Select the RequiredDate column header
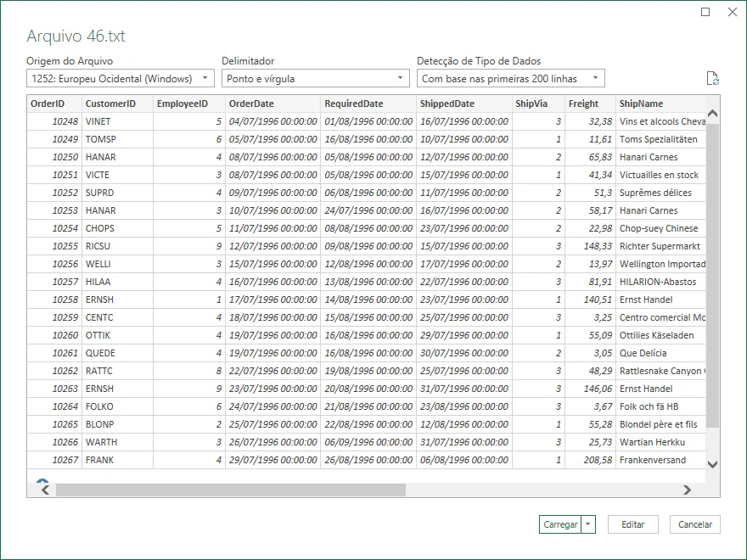Viewport: 747px width, 560px height. point(368,104)
